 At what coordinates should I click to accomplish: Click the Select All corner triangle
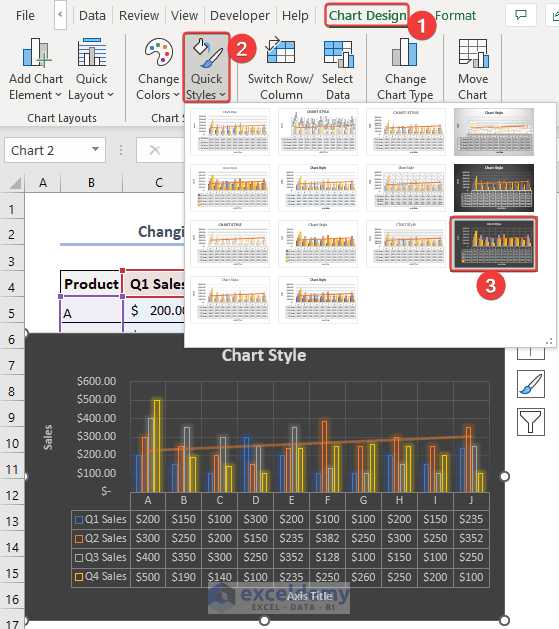(15, 183)
